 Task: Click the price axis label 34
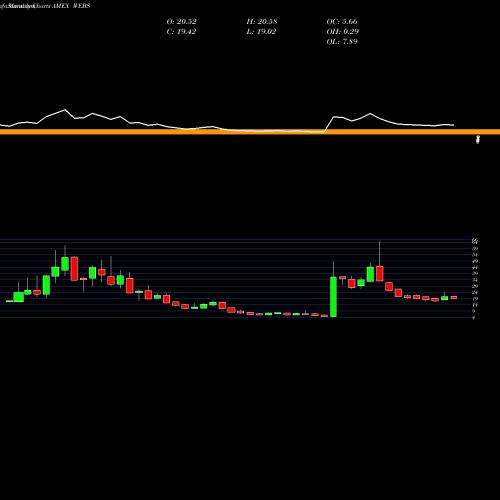[475, 280]
